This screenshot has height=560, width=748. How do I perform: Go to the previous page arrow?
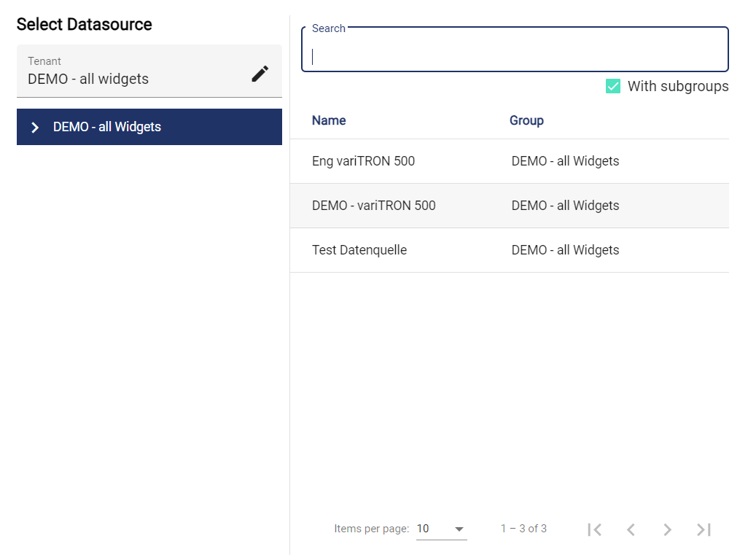[x=631, y=529]
